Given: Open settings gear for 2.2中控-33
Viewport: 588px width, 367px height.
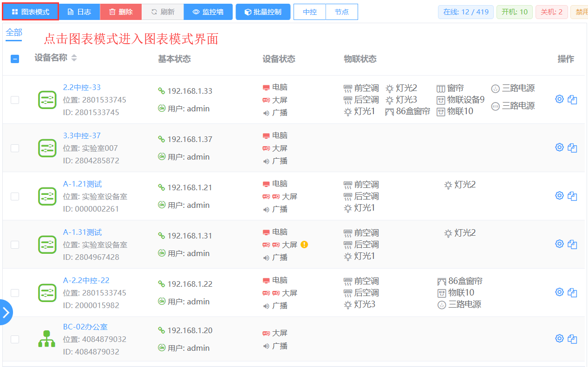Looking at the screenshot, I should [x=559, y=99].
